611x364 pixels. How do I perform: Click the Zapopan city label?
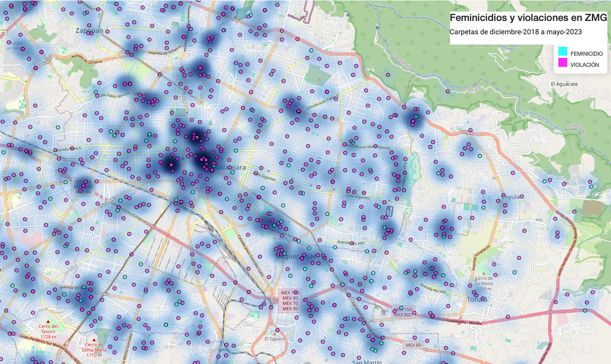point(89,31)
